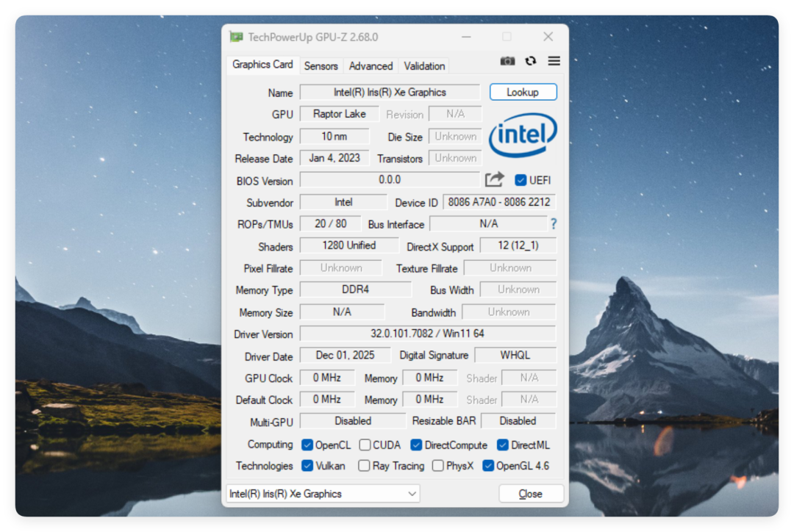Switch to the Advanced tab
This screenshot has height=532, width=794.
(371, 66)
